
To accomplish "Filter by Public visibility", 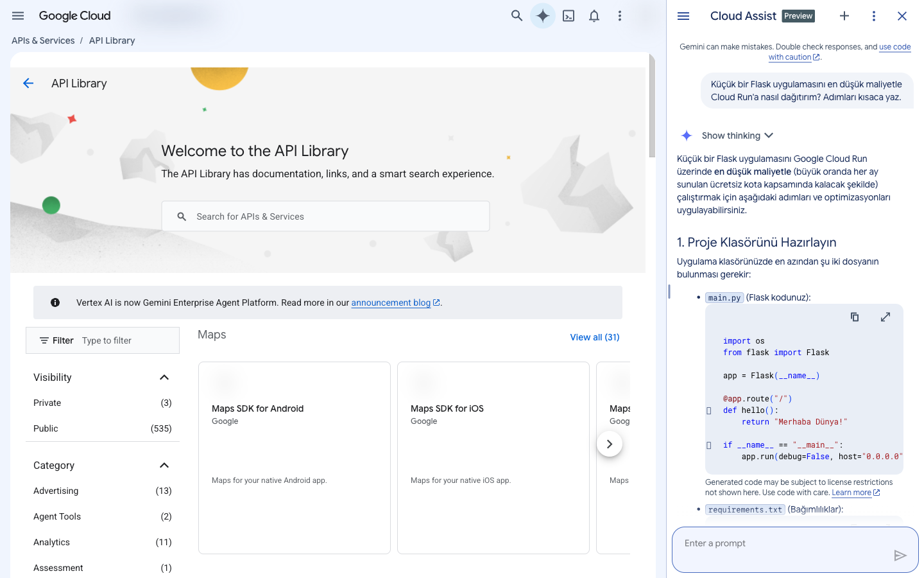I will (x=103, y=429).
